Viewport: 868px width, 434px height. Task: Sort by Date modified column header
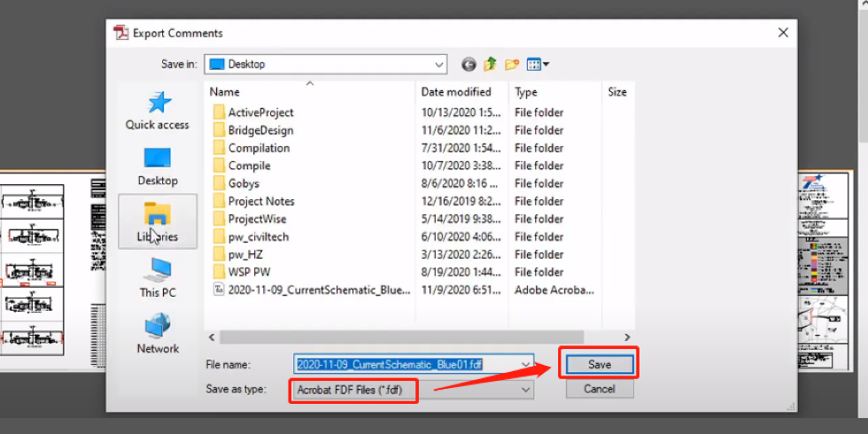[461, 92]
